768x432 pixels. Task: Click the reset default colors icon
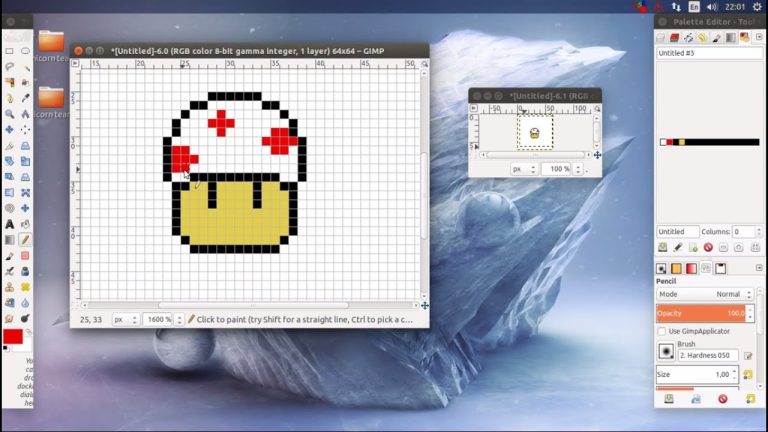(5, 348)
